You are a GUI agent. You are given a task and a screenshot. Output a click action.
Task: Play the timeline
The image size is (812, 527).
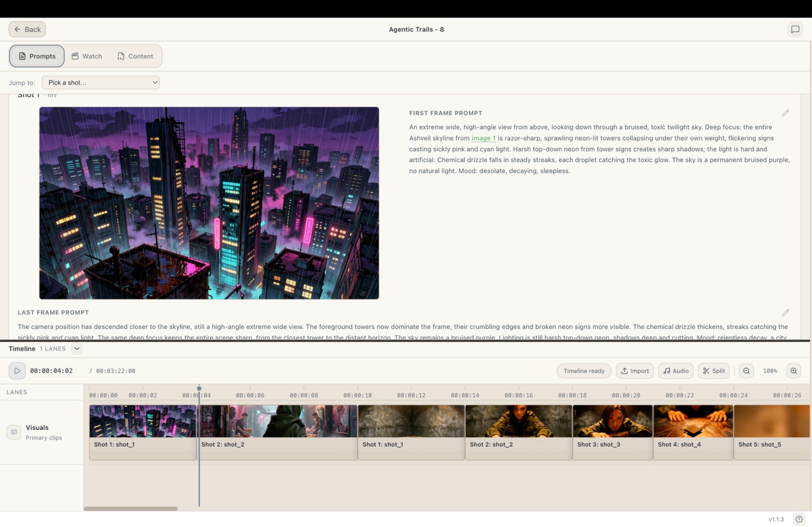(17, 371)
